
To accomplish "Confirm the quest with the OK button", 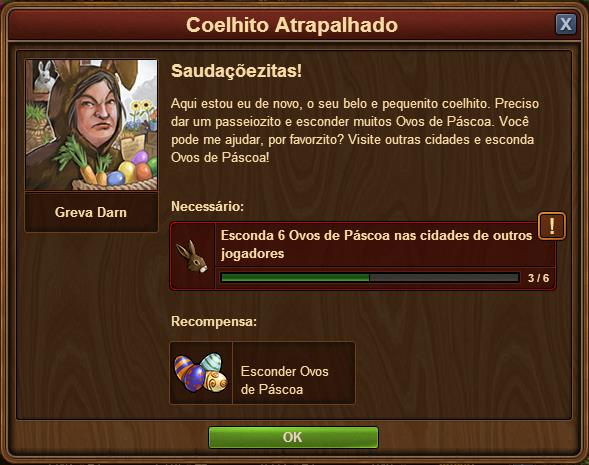I will (293, 437).
